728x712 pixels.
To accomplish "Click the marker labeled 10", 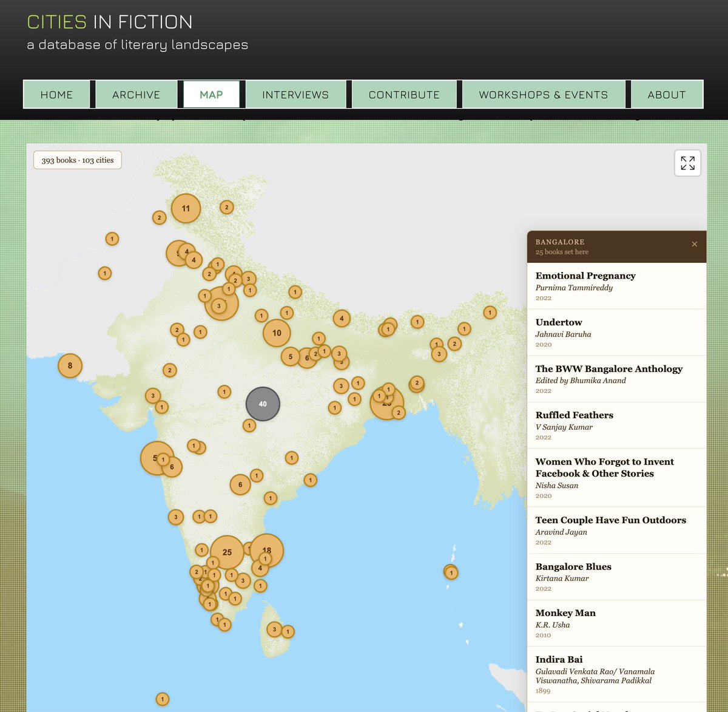I will coord(277,333).
